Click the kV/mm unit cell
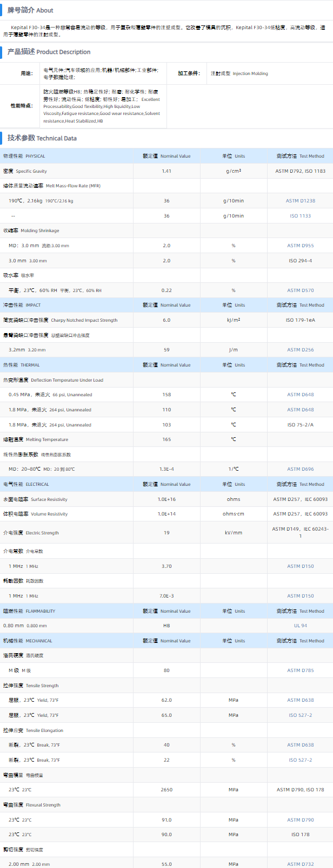 tap(234, 533)
